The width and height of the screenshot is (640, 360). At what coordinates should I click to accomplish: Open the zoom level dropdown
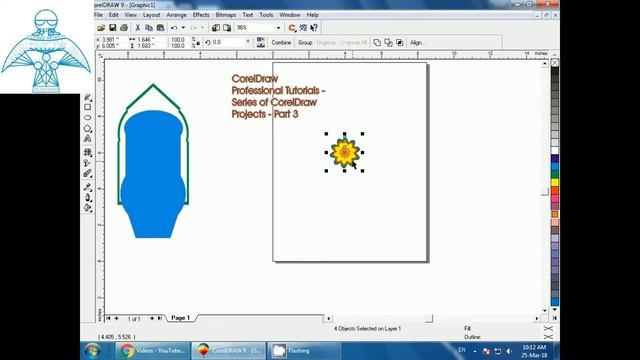[x=278, y=28]
